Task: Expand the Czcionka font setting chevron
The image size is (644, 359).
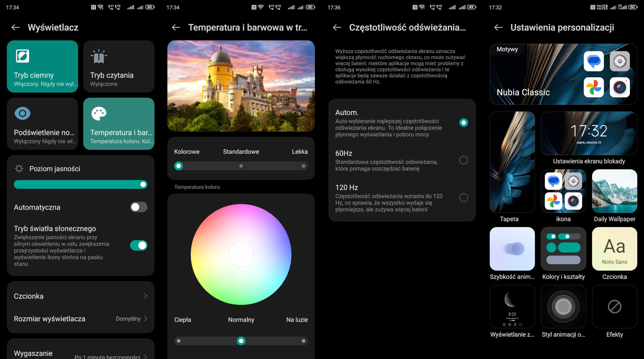Action: (145, 296)
